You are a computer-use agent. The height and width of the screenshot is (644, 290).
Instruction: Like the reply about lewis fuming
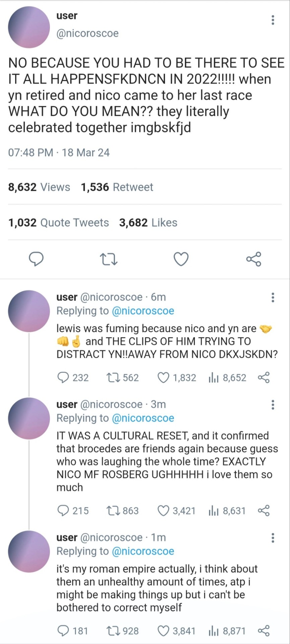[163, 378]
